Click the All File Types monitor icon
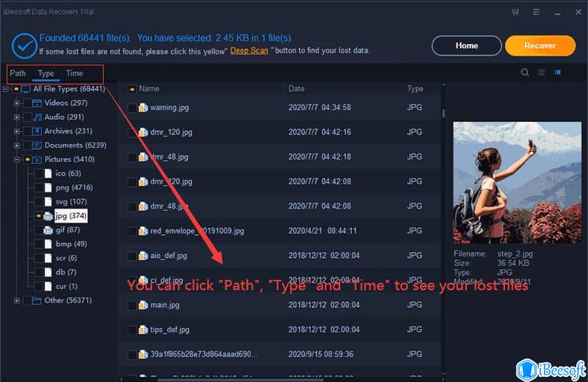 tap(26, 89)
